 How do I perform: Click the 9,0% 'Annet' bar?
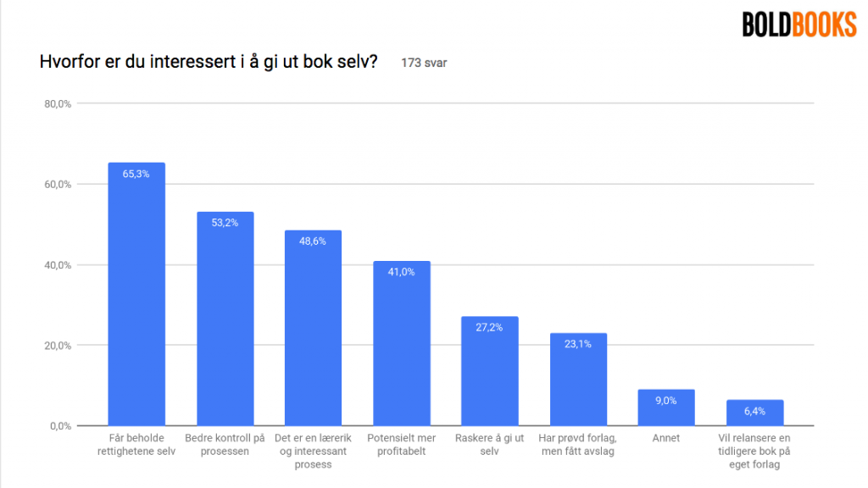click(666, 408)
